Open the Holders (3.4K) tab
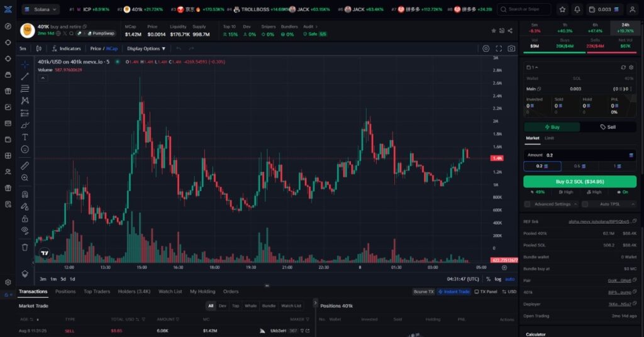 [135, 292]
